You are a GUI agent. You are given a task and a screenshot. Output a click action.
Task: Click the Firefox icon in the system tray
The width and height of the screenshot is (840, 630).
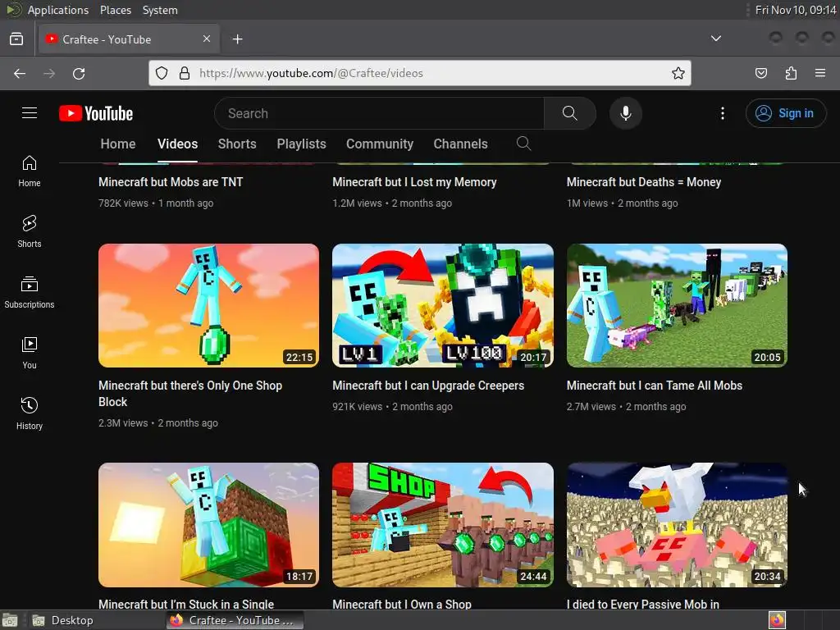point(777,620)
